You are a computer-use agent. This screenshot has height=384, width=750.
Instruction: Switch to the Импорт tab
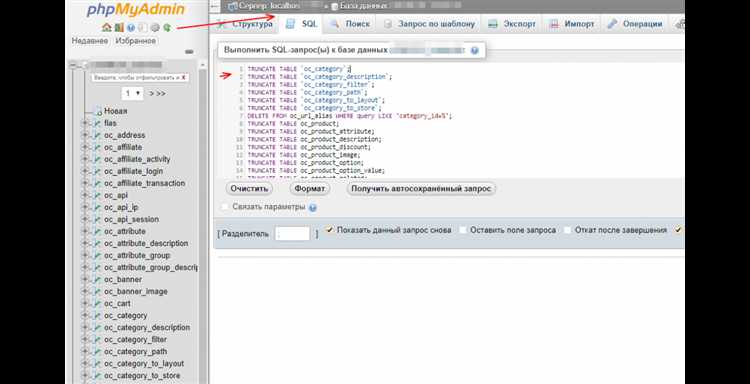(572, 24)
